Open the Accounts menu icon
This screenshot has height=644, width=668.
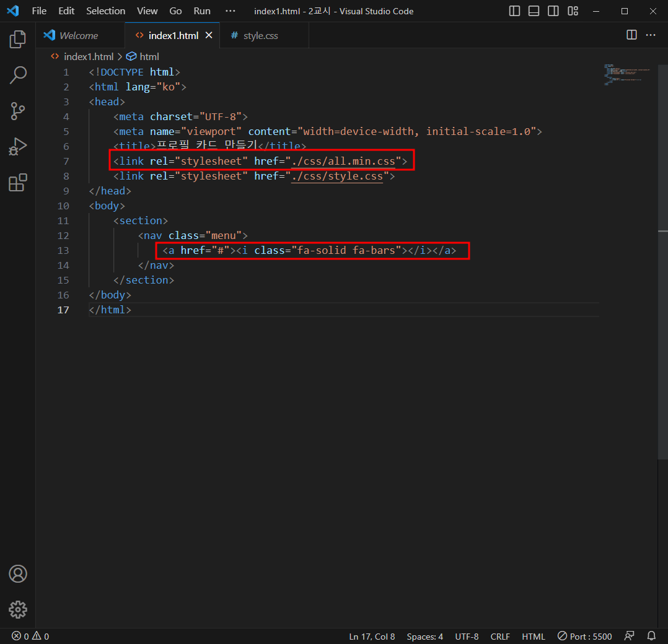(x=17, y=574)
